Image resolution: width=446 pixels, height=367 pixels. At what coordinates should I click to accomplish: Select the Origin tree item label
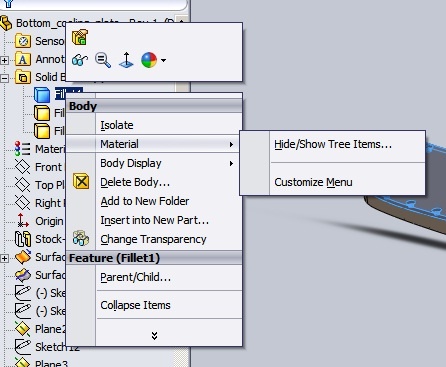(x=49, y=221)
